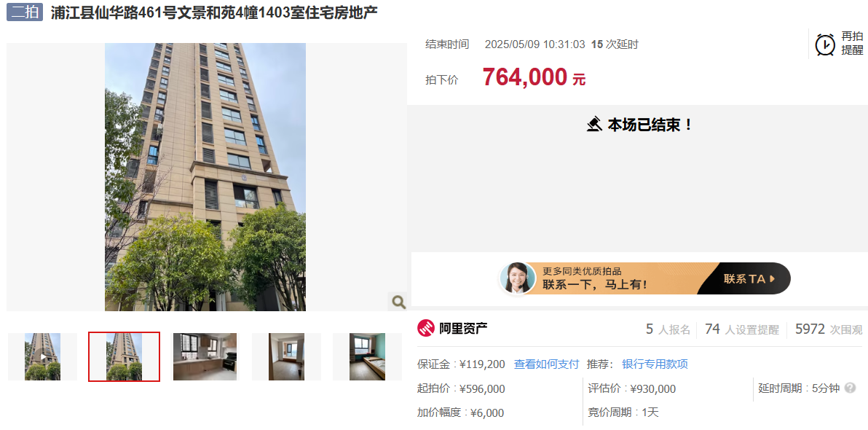Screen dimensions: 868x430
Task: Click the main building photo
Action: [205, 177]
